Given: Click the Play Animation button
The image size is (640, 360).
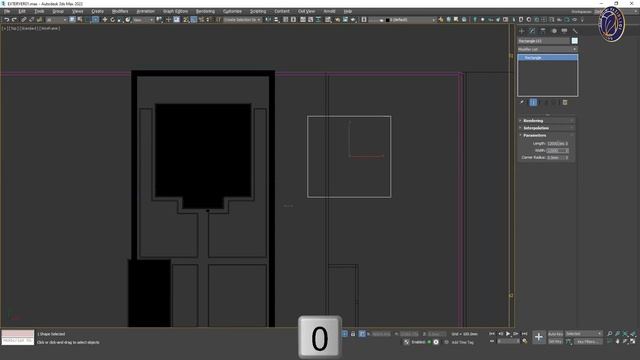Looking at the screenshot, I should [x=508, y=334].
